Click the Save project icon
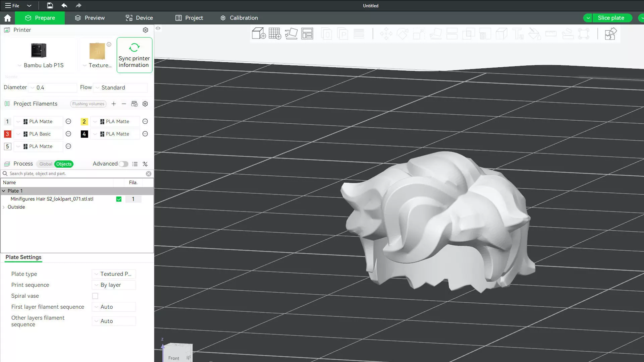The height and width of the screenshot is (362, 644). coord(50,5)
